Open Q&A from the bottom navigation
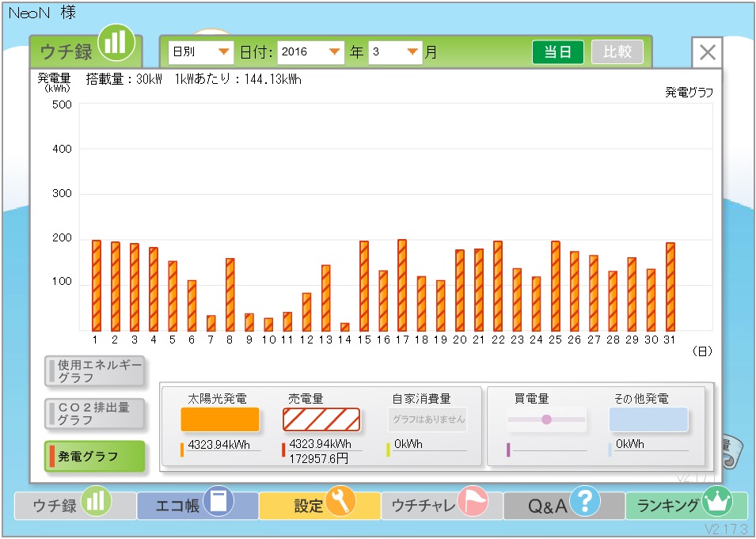The width and height of the screenshot is (756, 539). (x=564, y=505)
